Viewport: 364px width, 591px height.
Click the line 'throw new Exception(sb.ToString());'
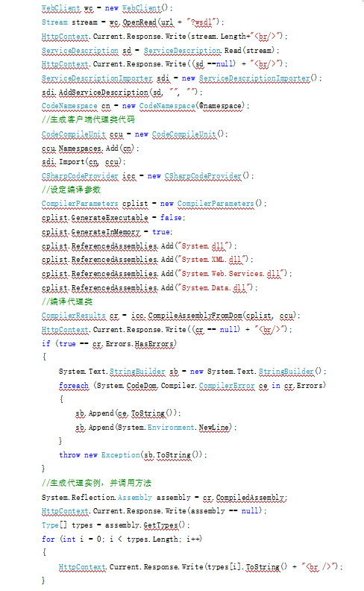pos(133,455)
